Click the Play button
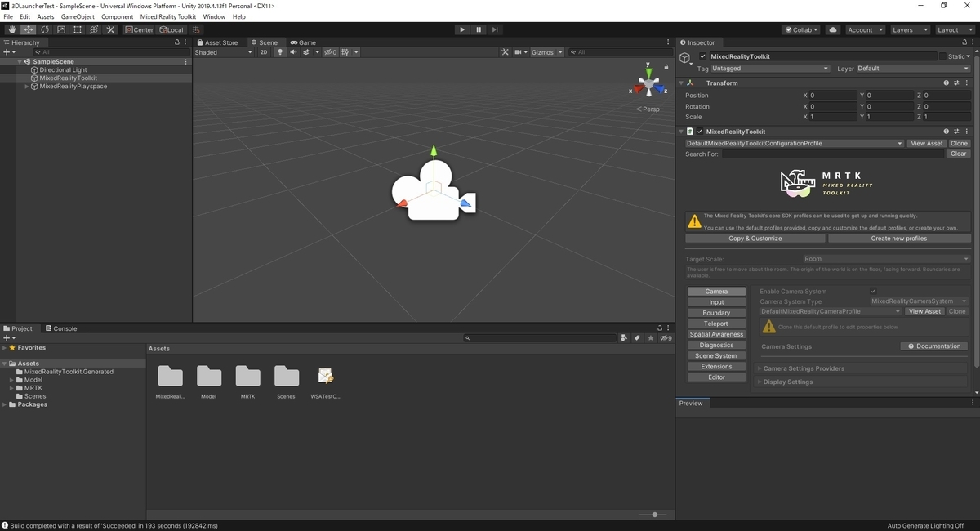 [x=462, y=29]
